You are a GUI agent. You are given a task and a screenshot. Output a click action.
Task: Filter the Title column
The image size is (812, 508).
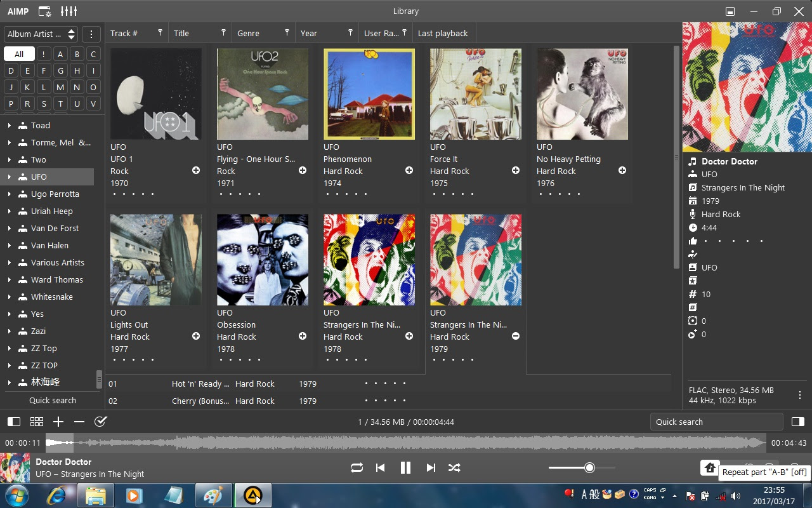[x=223, y=33]
